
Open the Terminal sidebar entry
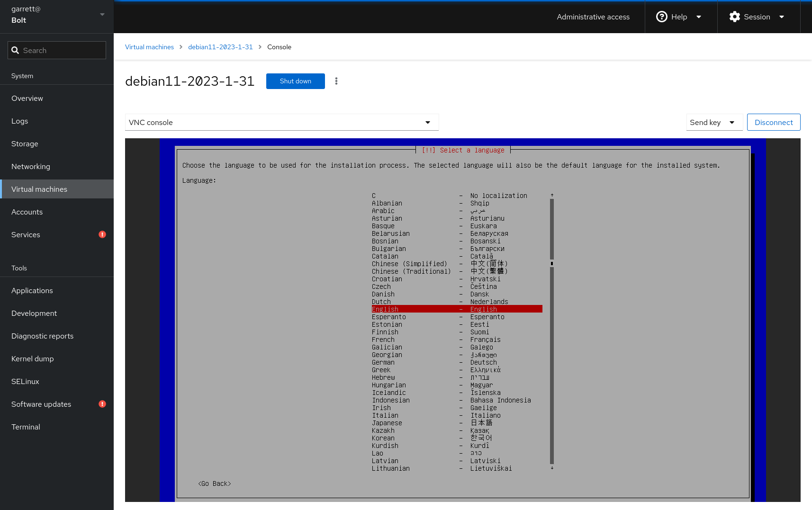(26, 427)
